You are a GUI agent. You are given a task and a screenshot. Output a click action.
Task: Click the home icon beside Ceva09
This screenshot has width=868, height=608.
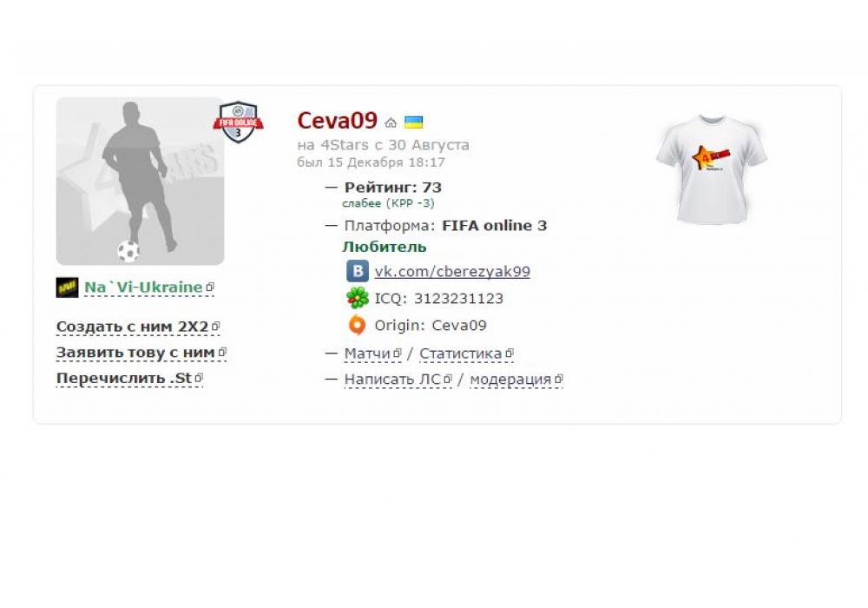coord(391,122)
